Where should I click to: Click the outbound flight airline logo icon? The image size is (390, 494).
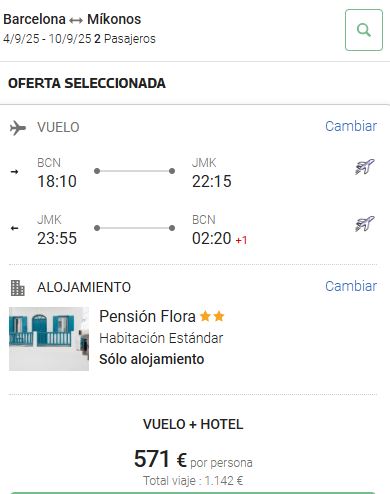[x=364, y=167]
